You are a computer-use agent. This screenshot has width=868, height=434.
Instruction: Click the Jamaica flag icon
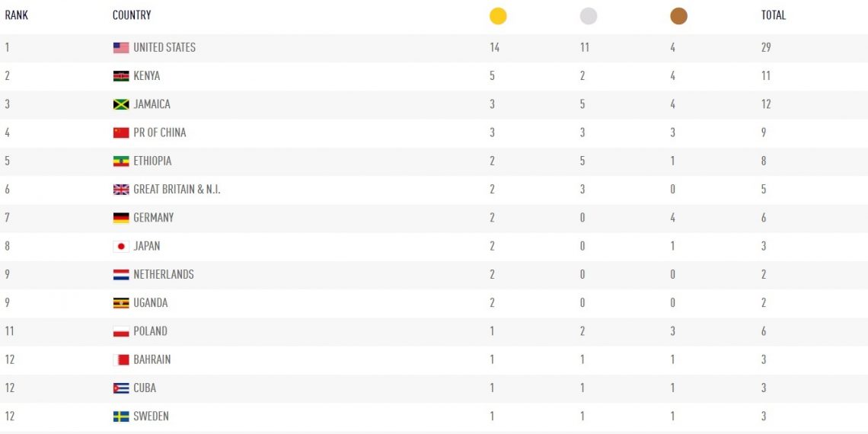coord(121,104)
